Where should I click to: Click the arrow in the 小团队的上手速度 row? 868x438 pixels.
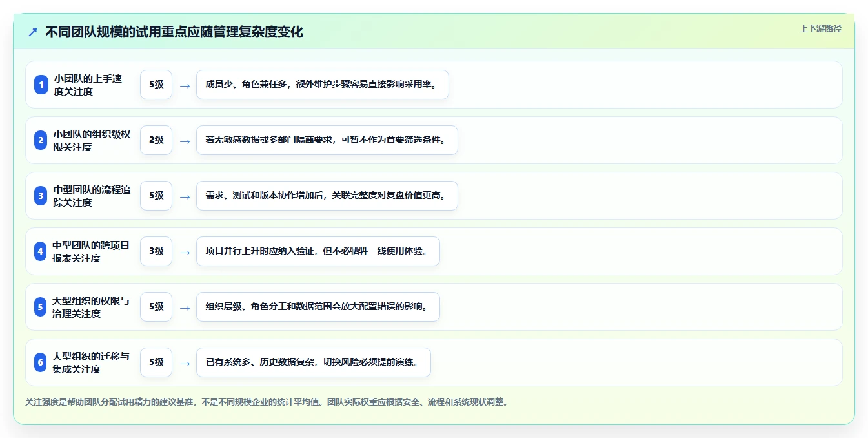185,85
